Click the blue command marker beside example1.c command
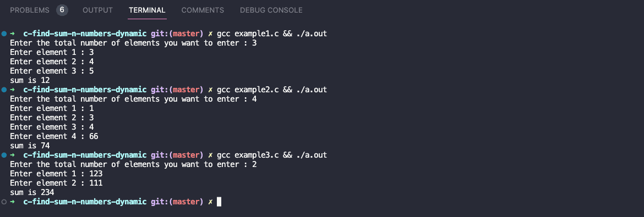The image size is (644, 217). click(x=4, y=34)
